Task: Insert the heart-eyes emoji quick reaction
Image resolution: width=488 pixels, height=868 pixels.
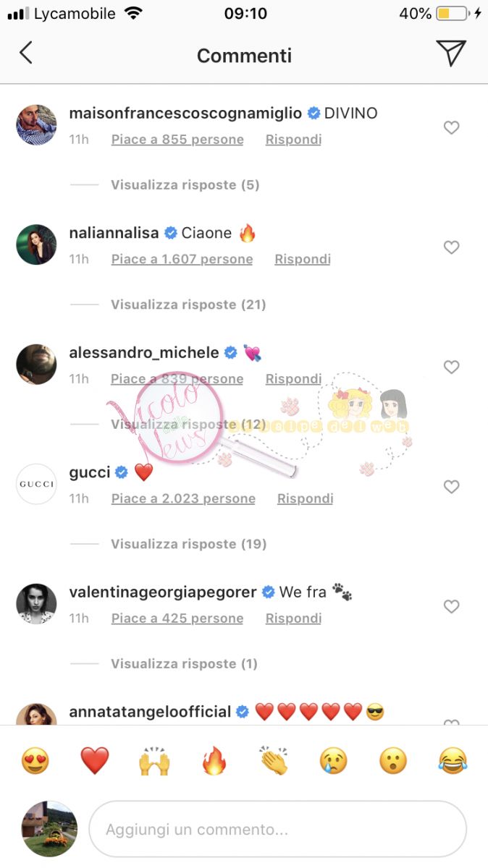Action: pos(35,761)
